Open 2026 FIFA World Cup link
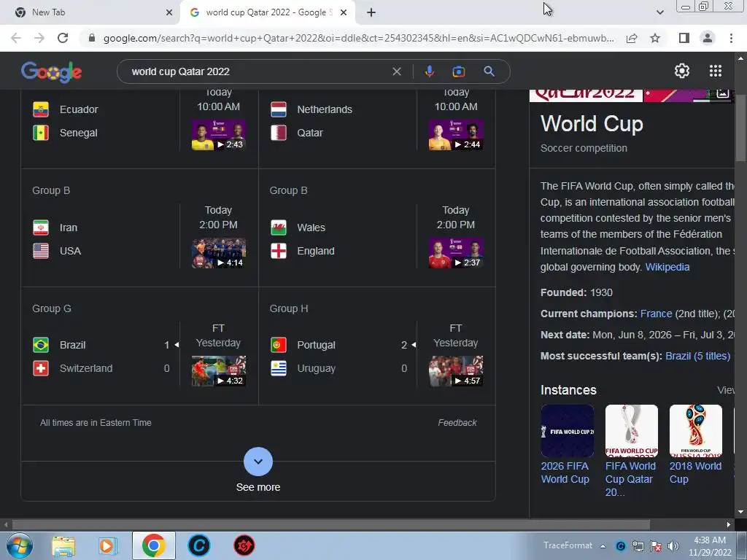Viewport: 747px width, 560px height. click(565, 472)
